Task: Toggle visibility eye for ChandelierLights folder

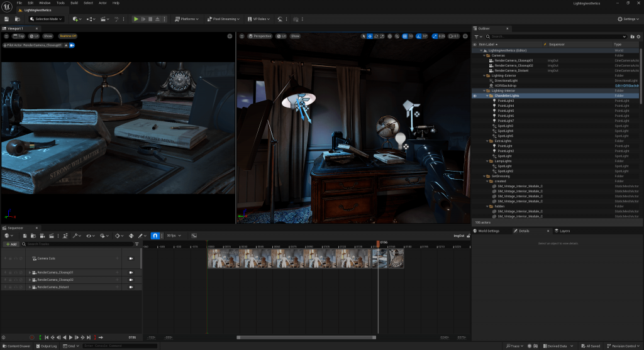Action: pyautogui.click(x=475, y=96)
